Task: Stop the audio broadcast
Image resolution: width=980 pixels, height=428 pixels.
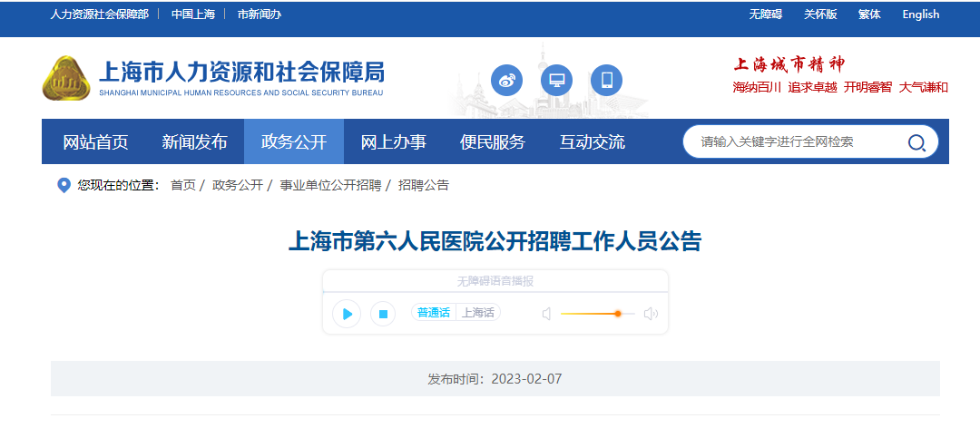Action: pyautogui.click(x=383, y=314)
